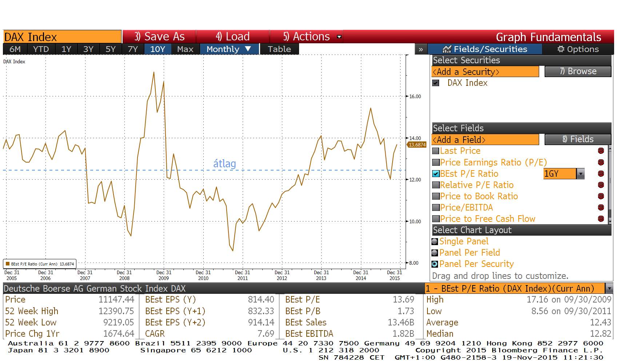Switch range to 6M

tap(15, 49)
